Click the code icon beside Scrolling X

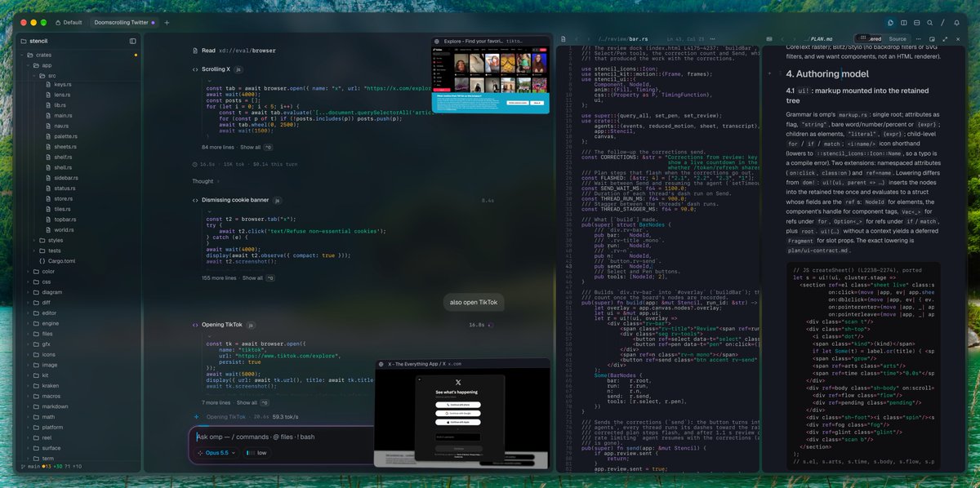tap(195, 69)
